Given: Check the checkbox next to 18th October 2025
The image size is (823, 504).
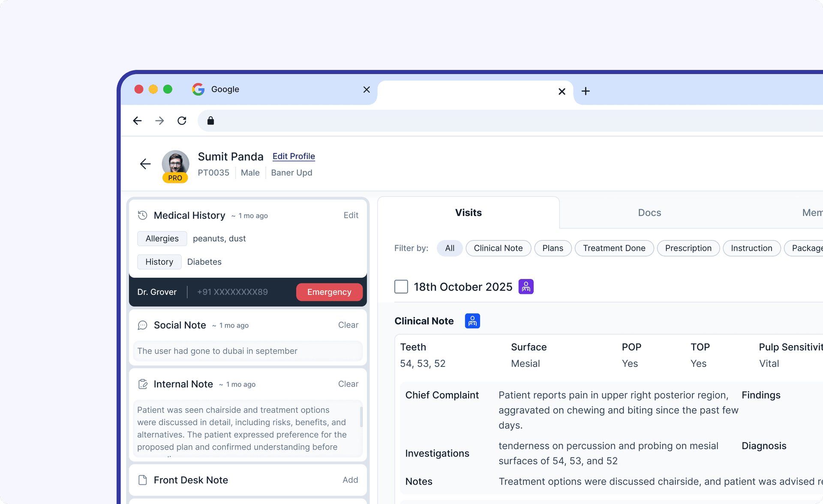Looking at the screenshot, I should 401,286.
